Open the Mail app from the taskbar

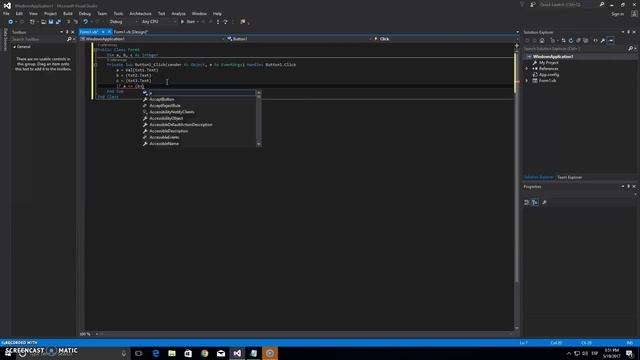pyautogui.click(x=221, y=353)
